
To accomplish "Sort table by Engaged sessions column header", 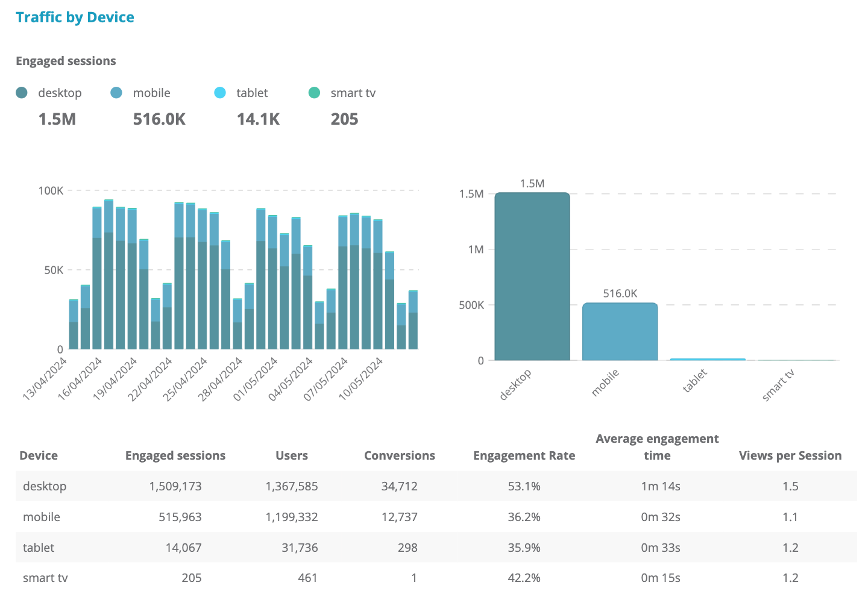I will [175, 455].
